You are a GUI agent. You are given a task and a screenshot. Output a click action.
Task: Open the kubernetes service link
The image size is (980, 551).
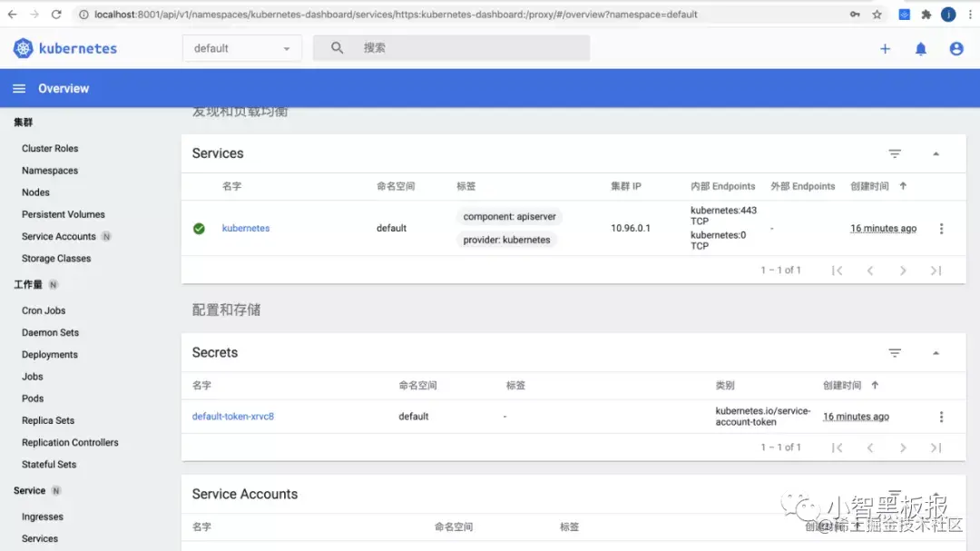tap(246, 228)
